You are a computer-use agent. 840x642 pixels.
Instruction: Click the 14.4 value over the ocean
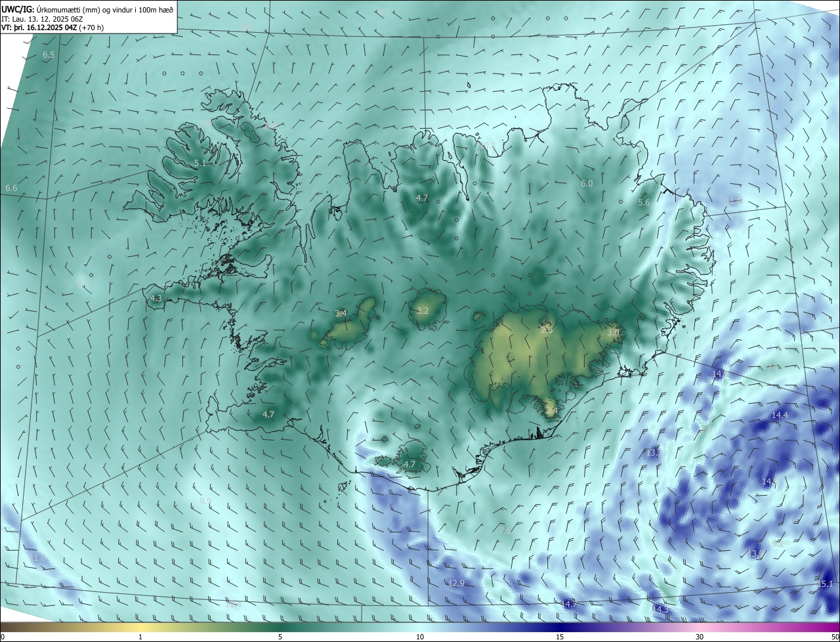(780, 416)
